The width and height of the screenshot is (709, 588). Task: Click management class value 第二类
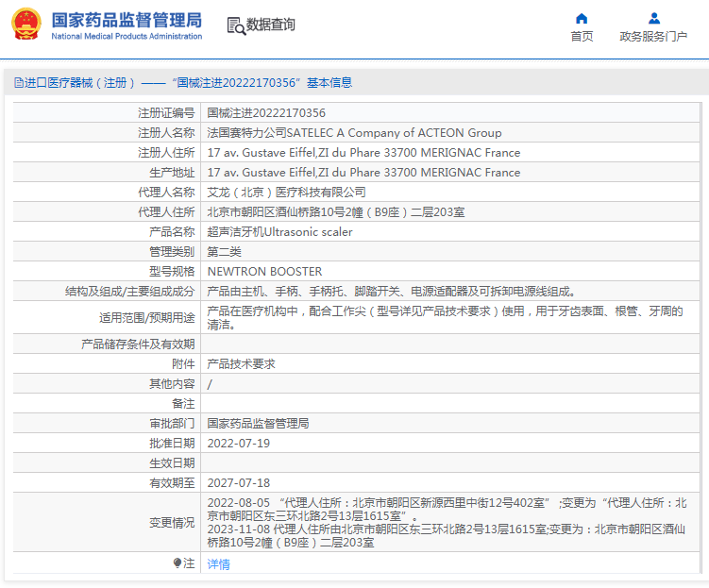pyautogui.click(x=225, y=252)
